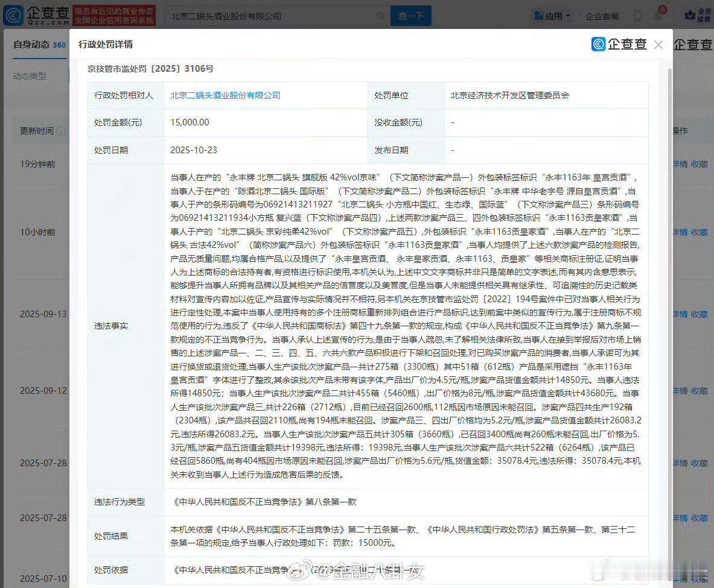Screen dimensions: 714x588
Task: Open the 企业套餐 header menu item
Action: [x=602, y=16]
